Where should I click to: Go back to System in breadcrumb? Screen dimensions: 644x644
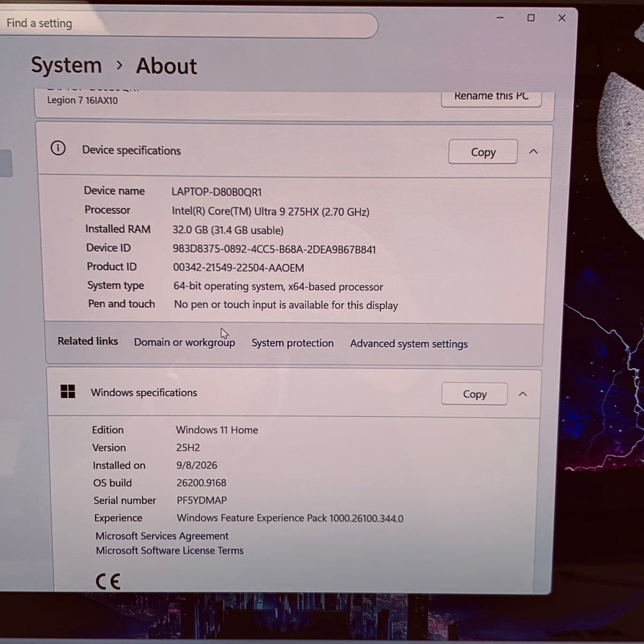point(66,65)
